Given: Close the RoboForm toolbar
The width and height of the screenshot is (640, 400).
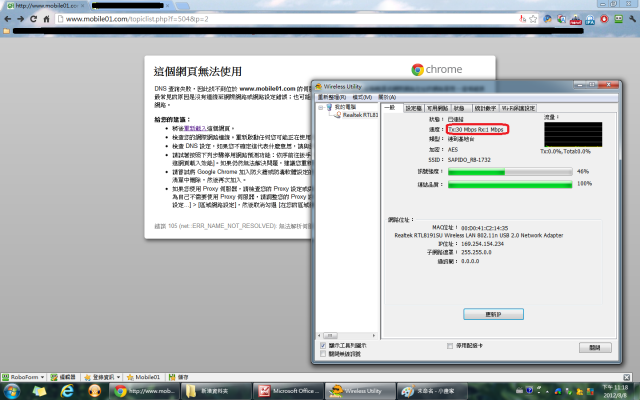Looking at the screenshot, I should click(627, 377).
